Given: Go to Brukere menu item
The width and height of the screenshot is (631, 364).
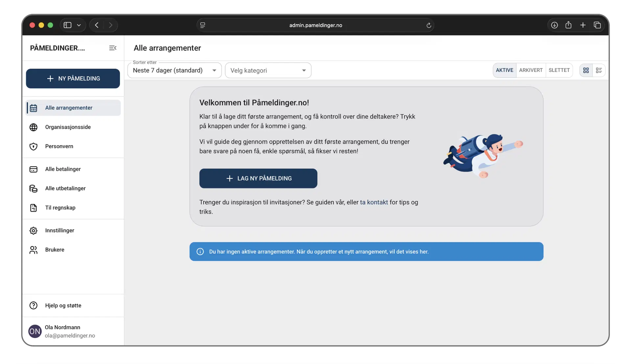Looking at the screenshot, I should (55, 250).
